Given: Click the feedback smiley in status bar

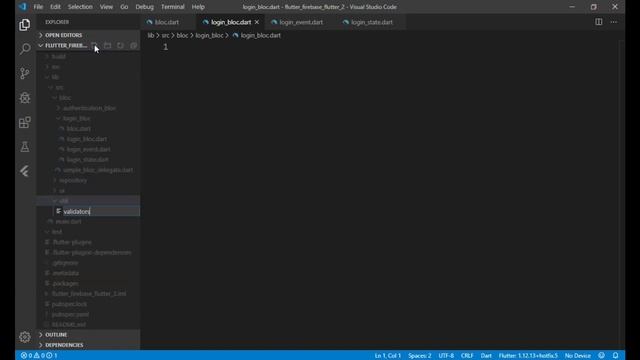Looking at the screenshot, I should click(602, 356).
